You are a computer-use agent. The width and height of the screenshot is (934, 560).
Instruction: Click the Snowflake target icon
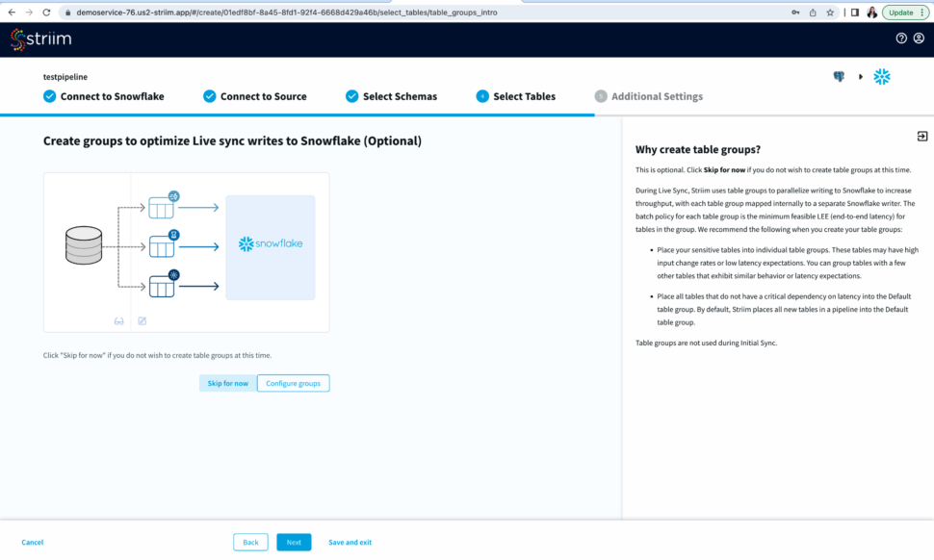coord(881,77)
